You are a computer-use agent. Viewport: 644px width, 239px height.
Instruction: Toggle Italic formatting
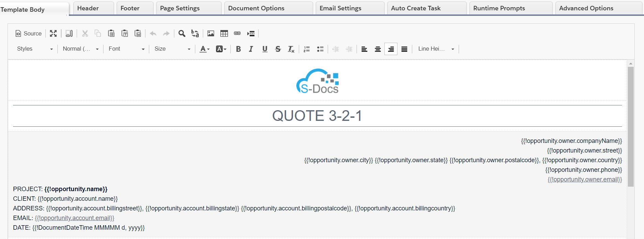tap(251, 49)
